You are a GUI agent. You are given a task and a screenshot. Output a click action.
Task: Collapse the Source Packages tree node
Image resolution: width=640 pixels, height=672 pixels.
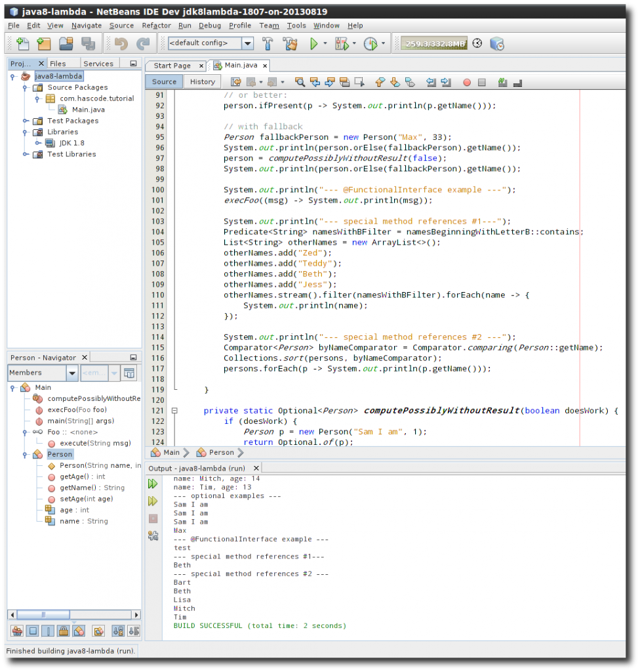pos(24,87)
